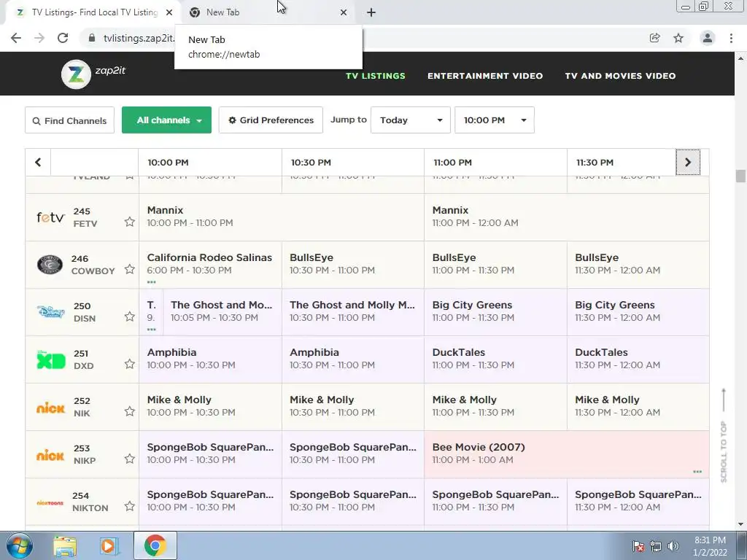Open DuckTales 11:30 PM listing
The width and height of the screenshot is (747, 560).
(638, 359)
